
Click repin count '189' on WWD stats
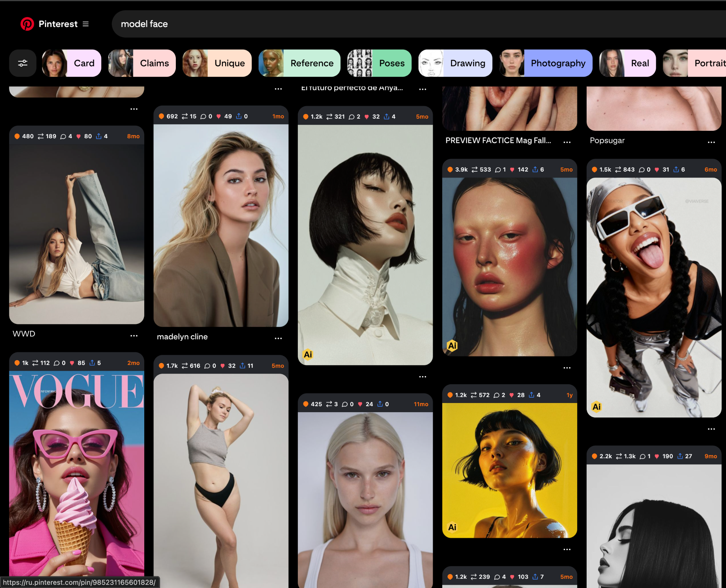[51, 136]
